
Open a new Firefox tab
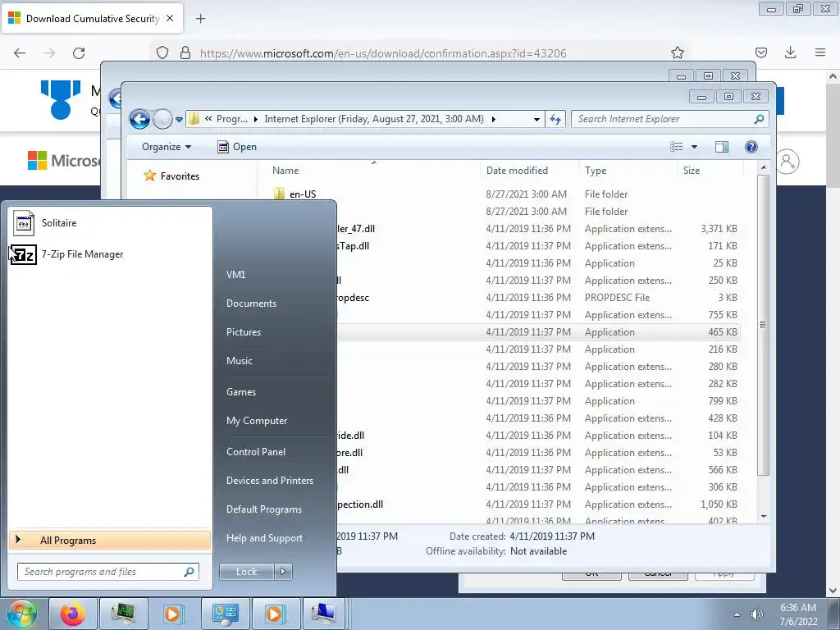coord(200,19)
